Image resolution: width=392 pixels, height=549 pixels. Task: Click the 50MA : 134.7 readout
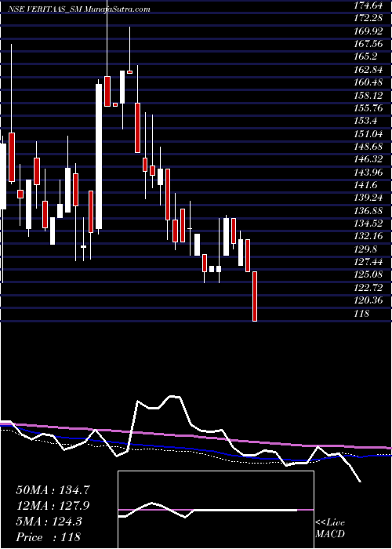(x=53, y=490)
